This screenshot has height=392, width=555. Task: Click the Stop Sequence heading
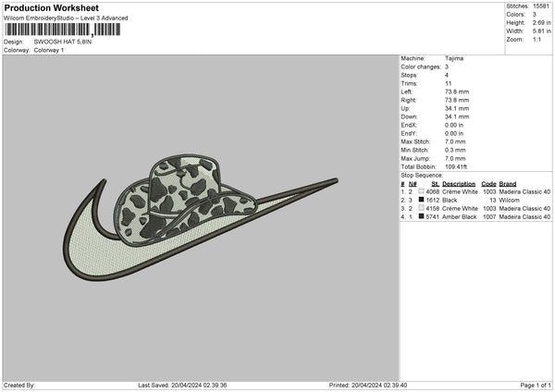tap(422, 176)
